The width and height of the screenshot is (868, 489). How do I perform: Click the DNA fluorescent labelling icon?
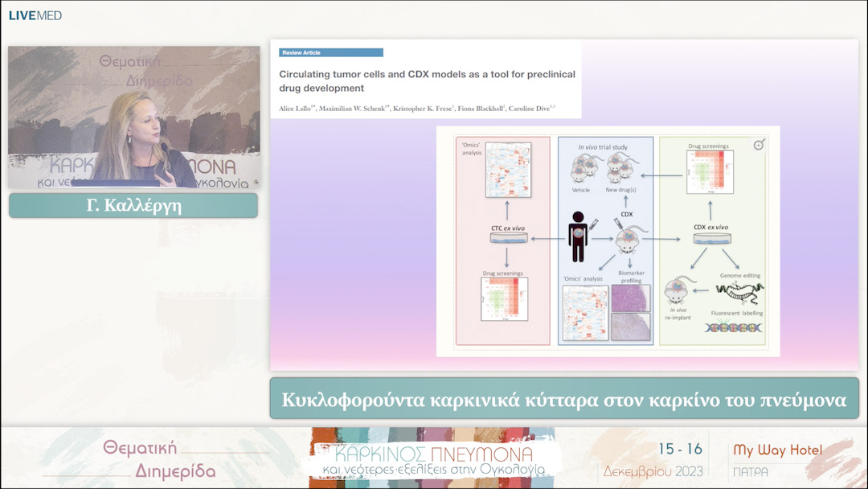click(735, 327)
